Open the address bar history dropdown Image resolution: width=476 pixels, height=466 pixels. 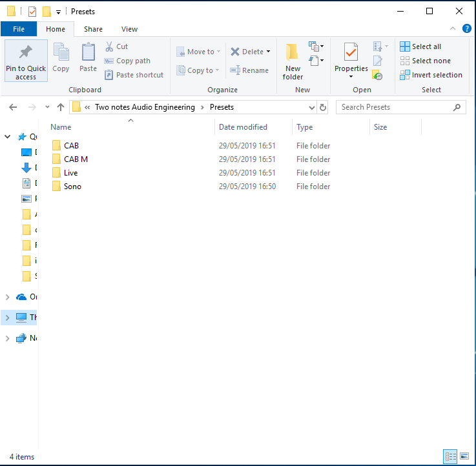pyautogui.click(x=312, y=107)
